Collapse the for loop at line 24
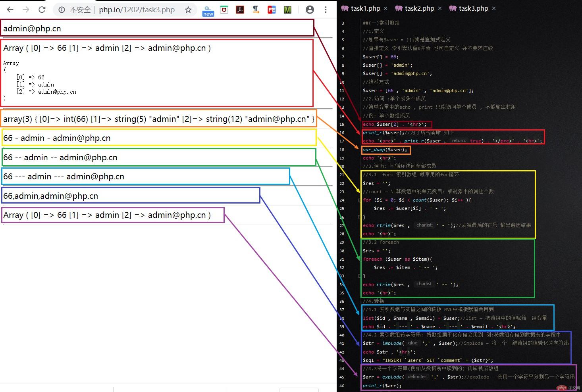Screen dimensions: 582x392 point(359,200)
